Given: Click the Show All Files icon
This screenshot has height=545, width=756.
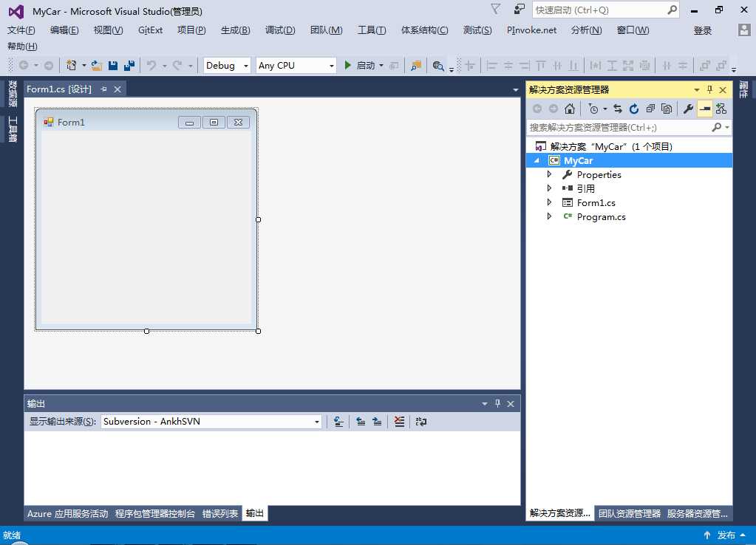Looking at the screenshot, I should (667, 109).
